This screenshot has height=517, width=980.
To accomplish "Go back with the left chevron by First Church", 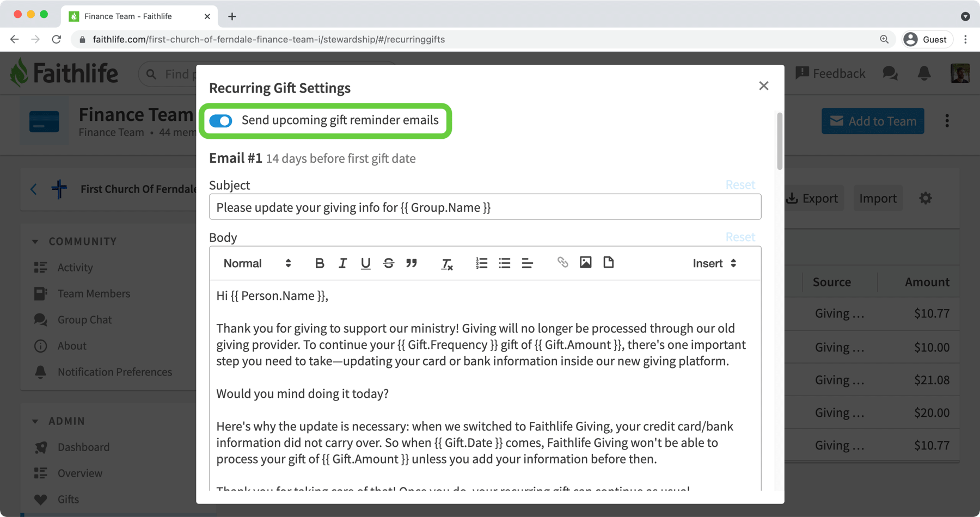I will coord(34,189).
